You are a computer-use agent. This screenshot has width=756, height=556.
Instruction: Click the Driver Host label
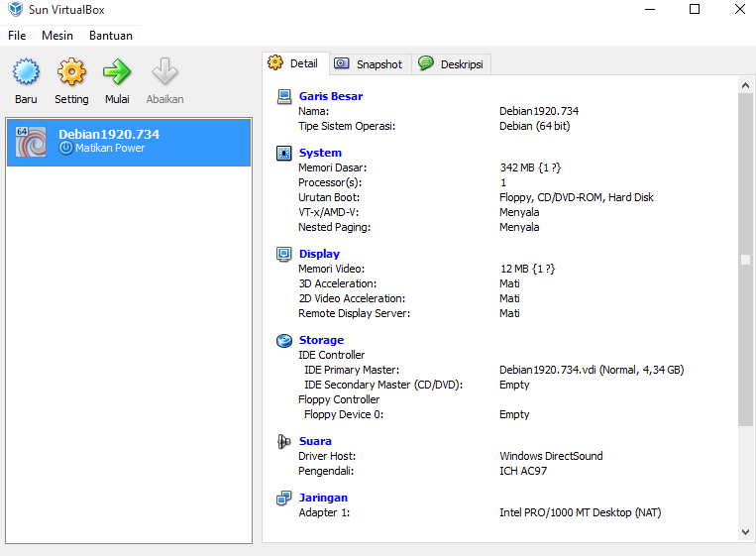(327, 456)
